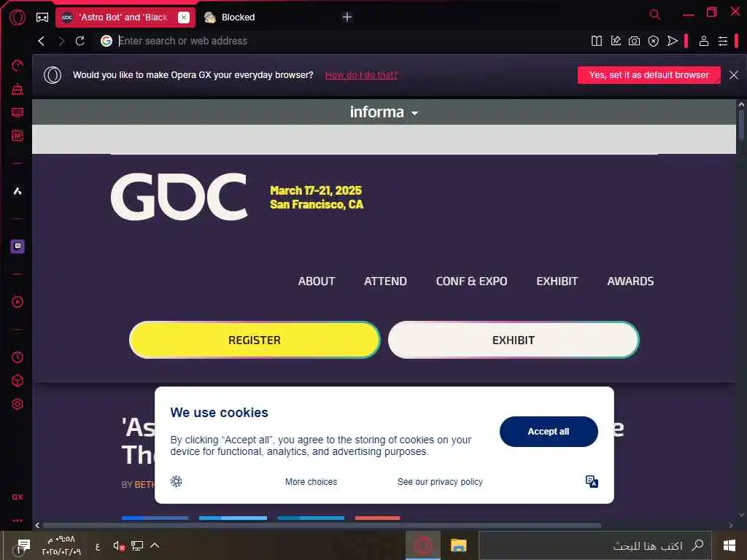Viewport: 747px width, 560px height.
Task: Open Twitch in the sidebar
Action: [18, 246]
